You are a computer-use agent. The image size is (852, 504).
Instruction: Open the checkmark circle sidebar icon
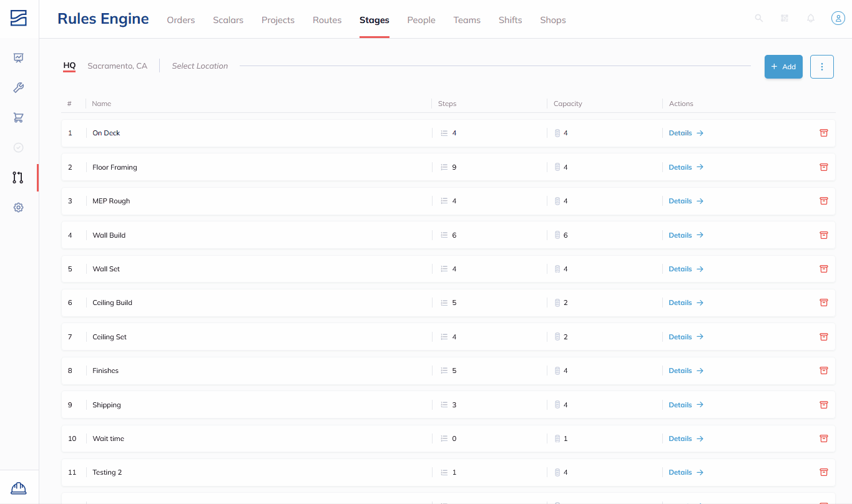point(19,148)
